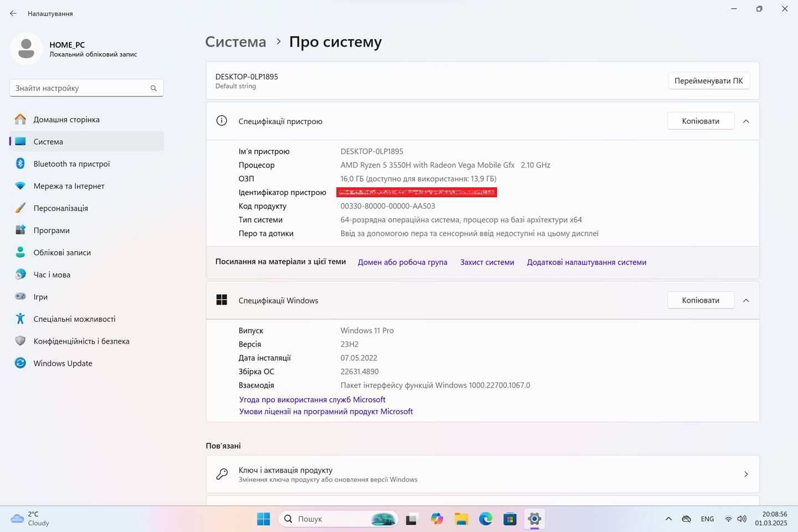Click the HOME_PC user avatar icon
The image size is (798, 532).
[x=26, y=49]
